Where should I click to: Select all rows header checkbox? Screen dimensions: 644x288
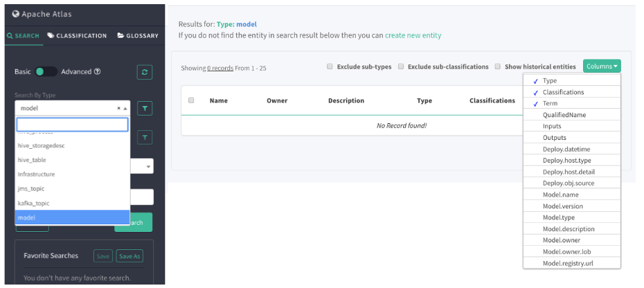point(191,100)
